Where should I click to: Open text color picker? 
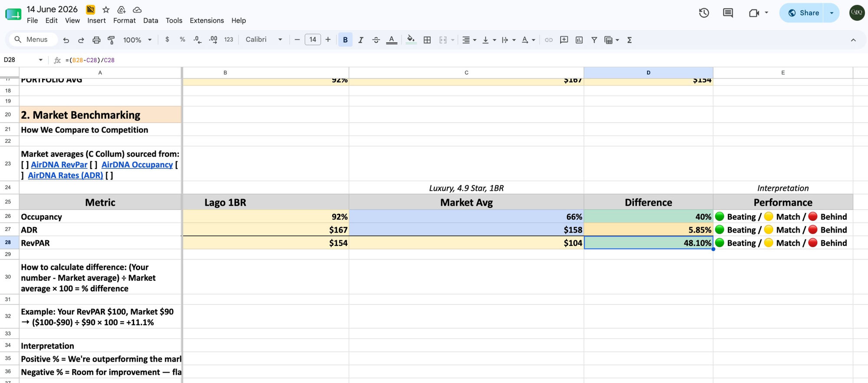[392, 40]
